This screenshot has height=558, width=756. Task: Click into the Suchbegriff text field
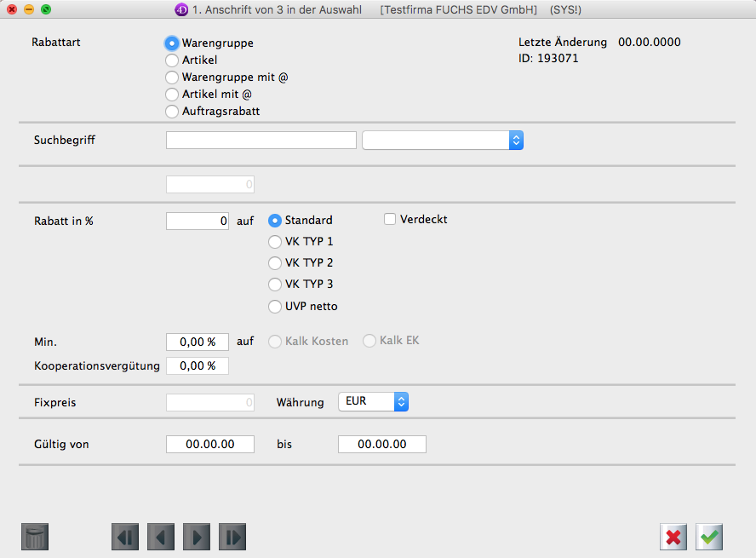click(x=261, y=141)
